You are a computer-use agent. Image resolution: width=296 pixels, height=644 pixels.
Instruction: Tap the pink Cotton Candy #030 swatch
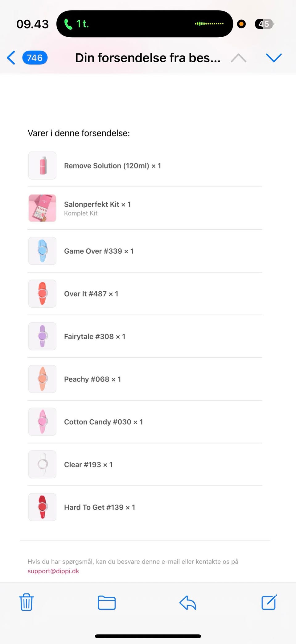(43, 422)
